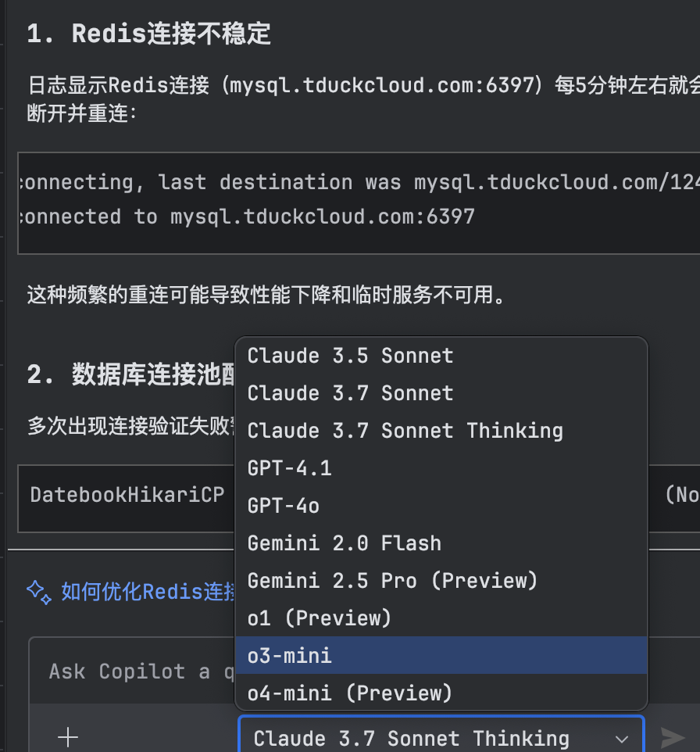Screen dimensions: 700x752
Task: Choose Claude 3.7 Sonnet Thinking from list
Action: 441,431
